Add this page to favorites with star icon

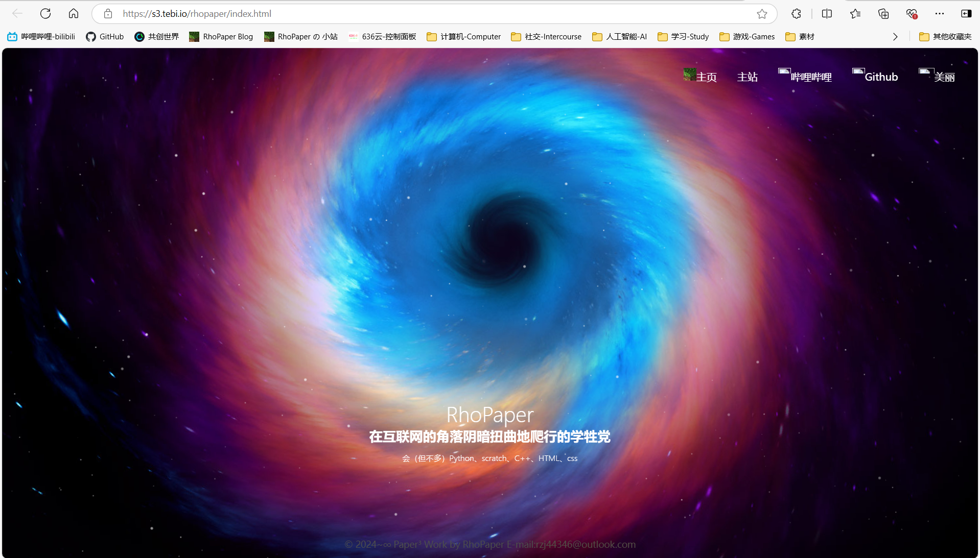[762, 14]
